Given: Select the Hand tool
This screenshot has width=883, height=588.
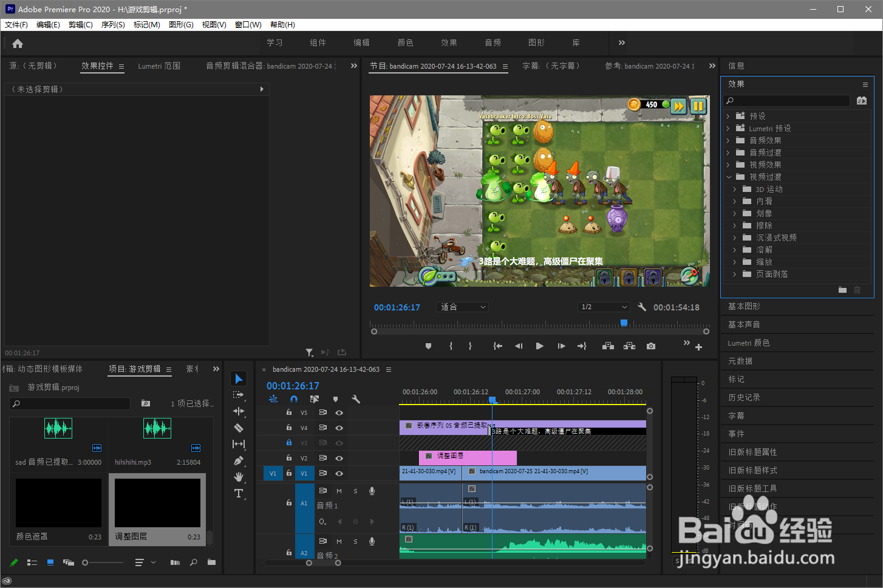Looking at the screenshot, I should [x=239, y=477].
